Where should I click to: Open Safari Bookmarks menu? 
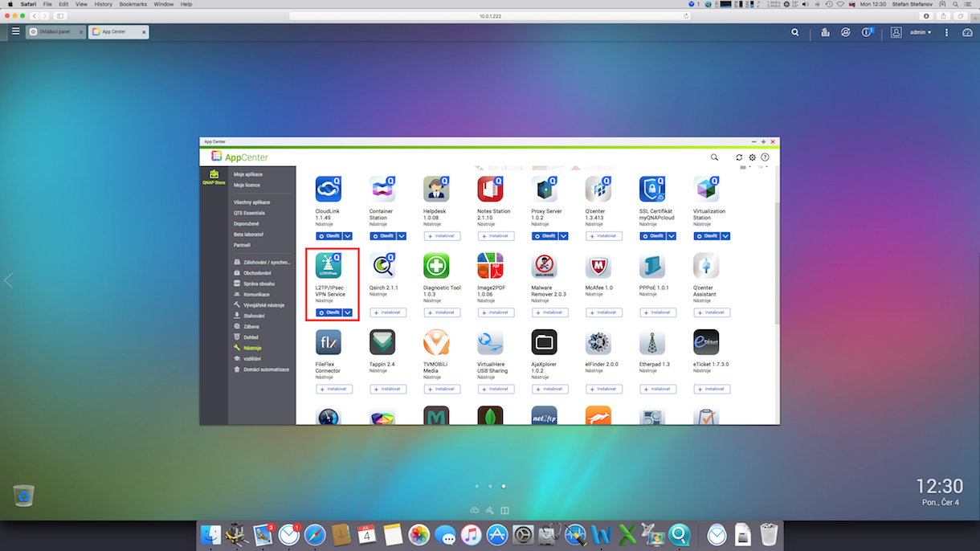[133, 4]
